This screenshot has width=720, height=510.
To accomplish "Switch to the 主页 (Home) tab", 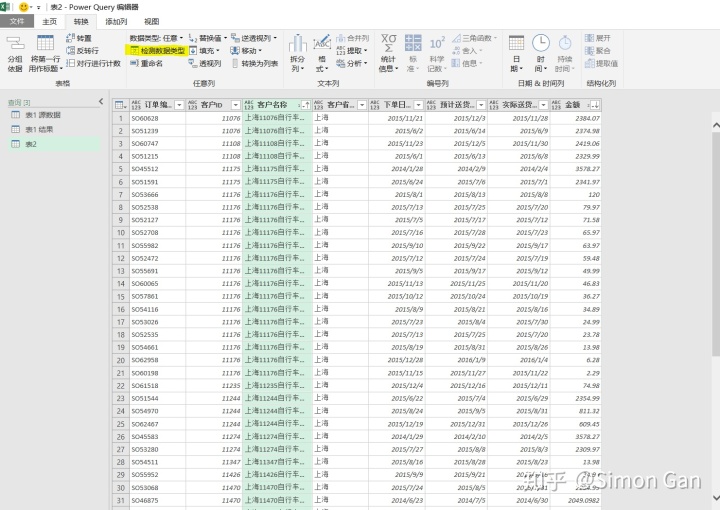I will tap(49, 22).
